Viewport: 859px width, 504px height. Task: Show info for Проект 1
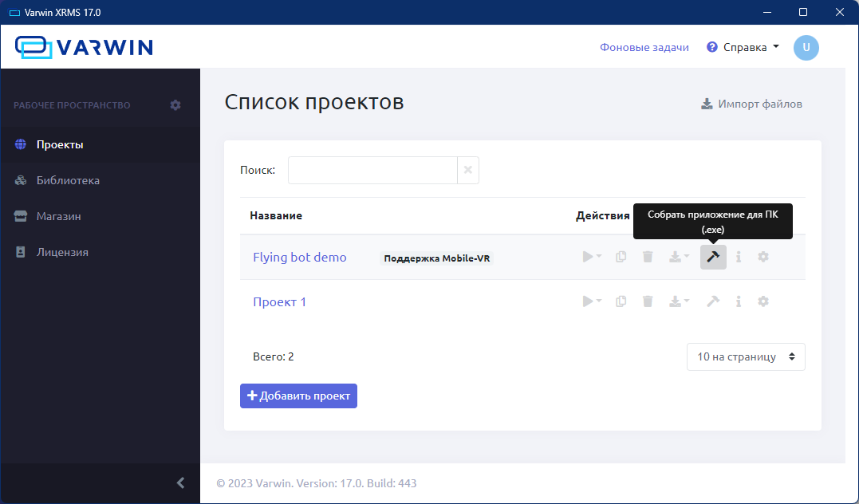pos(739,301)
